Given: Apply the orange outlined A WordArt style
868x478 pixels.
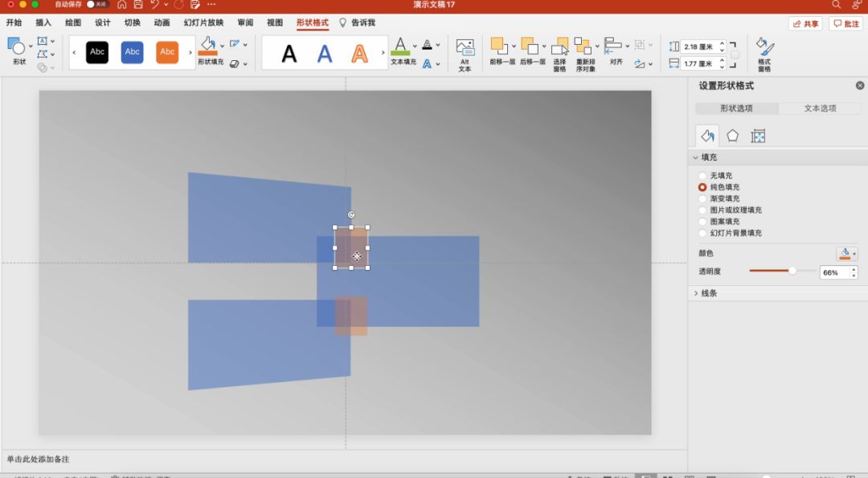Looking at the screenshot, I should click(360, 54).
